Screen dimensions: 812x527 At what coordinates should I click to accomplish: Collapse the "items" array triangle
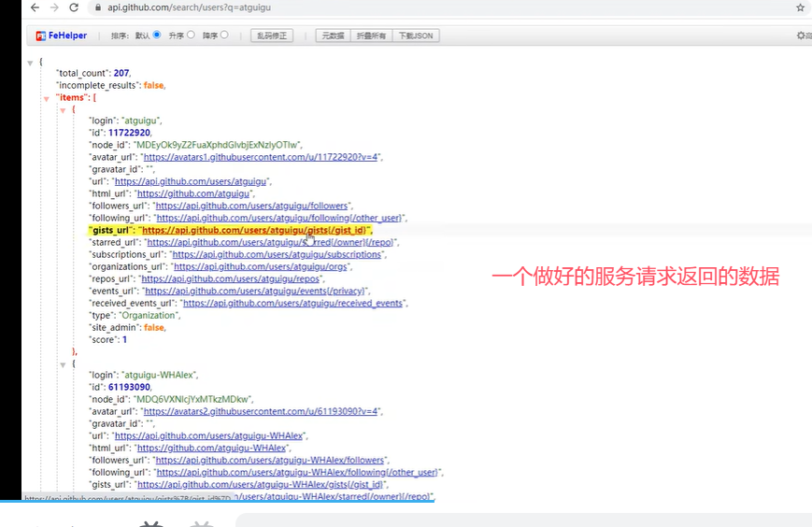point(47,98)
